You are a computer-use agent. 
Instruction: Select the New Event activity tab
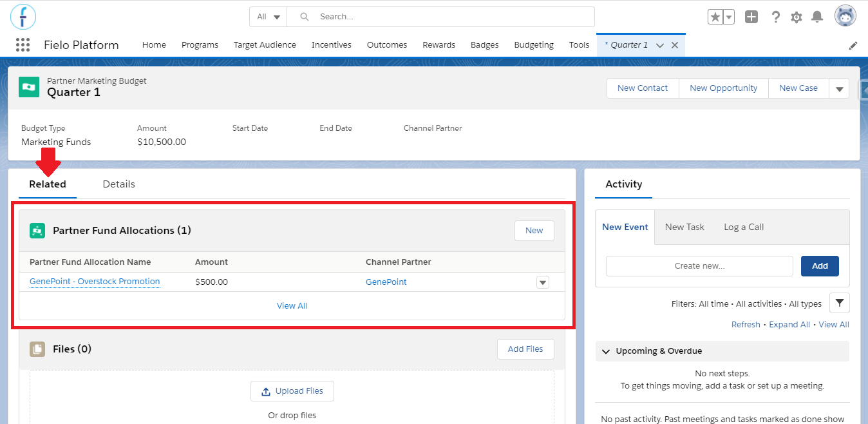click(625, 227)
